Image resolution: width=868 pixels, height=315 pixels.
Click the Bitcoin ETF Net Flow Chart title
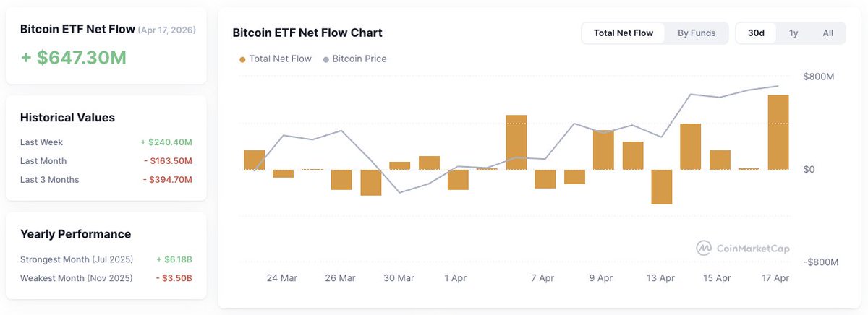click(307, 33)
